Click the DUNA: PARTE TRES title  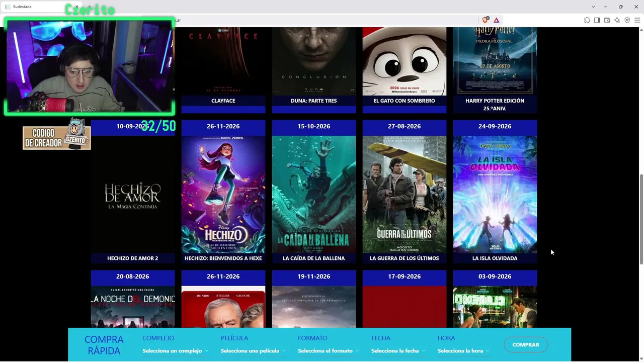tap(314, 101)
